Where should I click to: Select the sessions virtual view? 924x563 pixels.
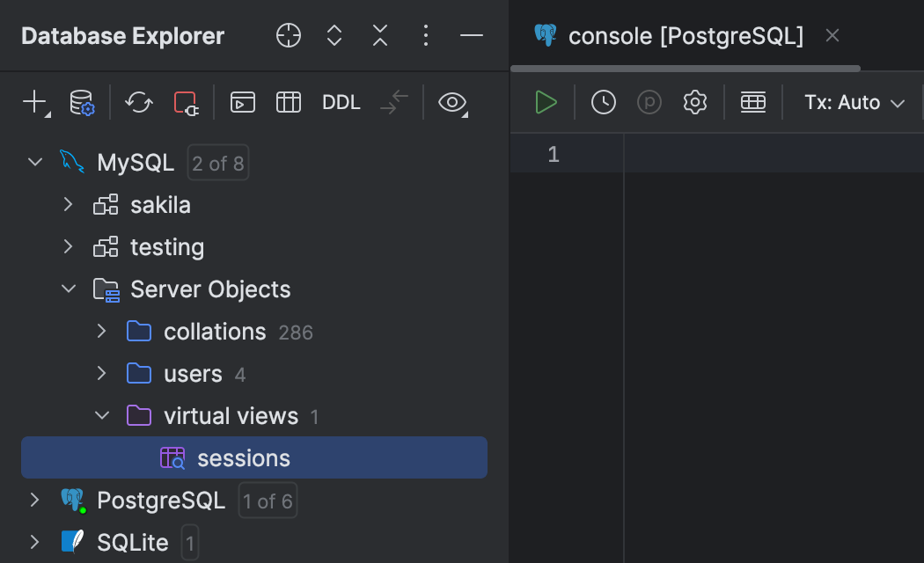pos(243,457)
